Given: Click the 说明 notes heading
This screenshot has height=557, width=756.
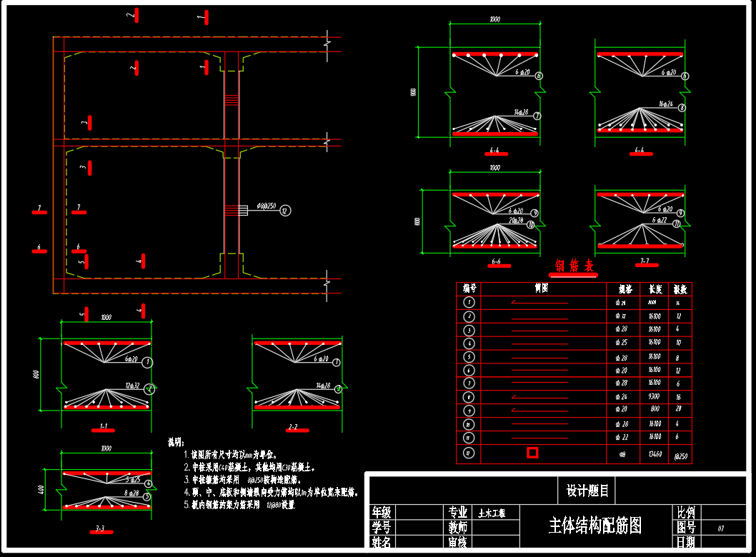Looking at the screenshot, I should click(176, 443).
